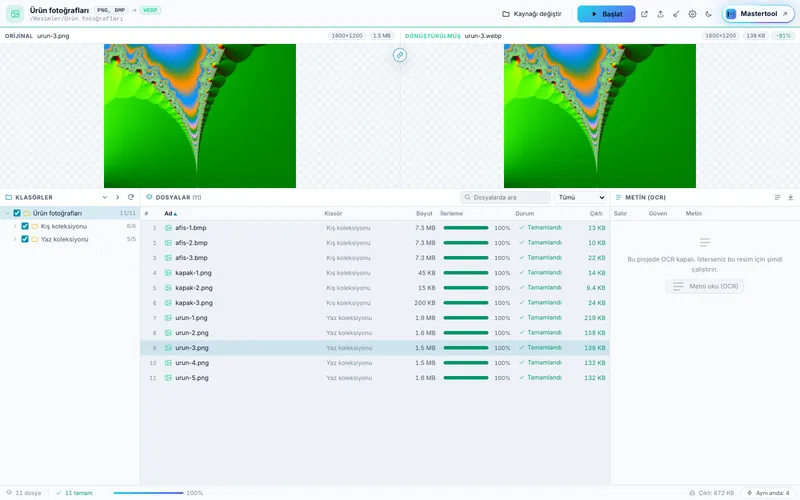
Task: Select the kapak-2.png file row
Action: [375, 288]
